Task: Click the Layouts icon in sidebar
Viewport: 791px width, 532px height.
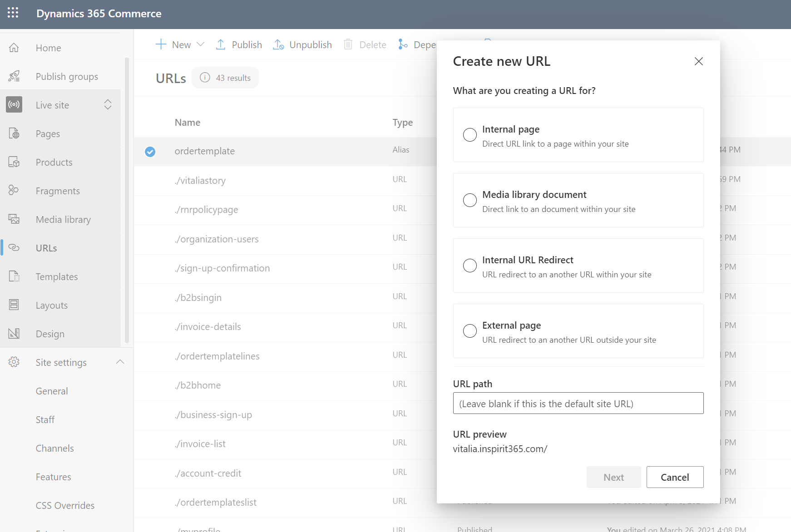Action: click(x=14, y=305)
